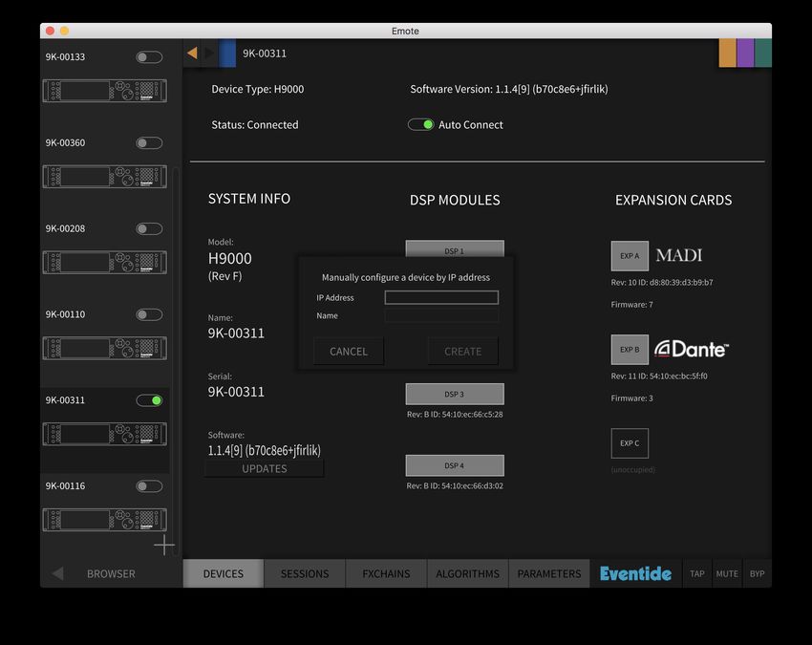Click the 9K-00116 device name label
The image size is (812, 645).
tap(65, 486)
